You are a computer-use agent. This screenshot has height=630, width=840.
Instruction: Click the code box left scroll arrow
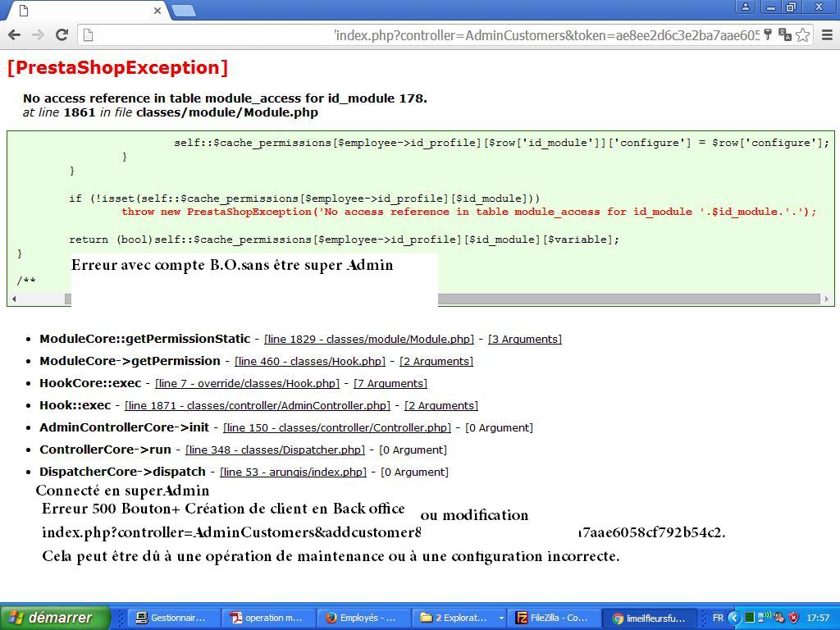point(13,299)
